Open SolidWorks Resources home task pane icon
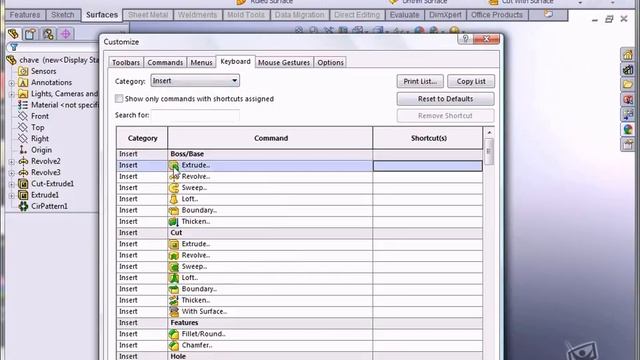Viewport: 640px width, 360px height. tap(628, 54)
